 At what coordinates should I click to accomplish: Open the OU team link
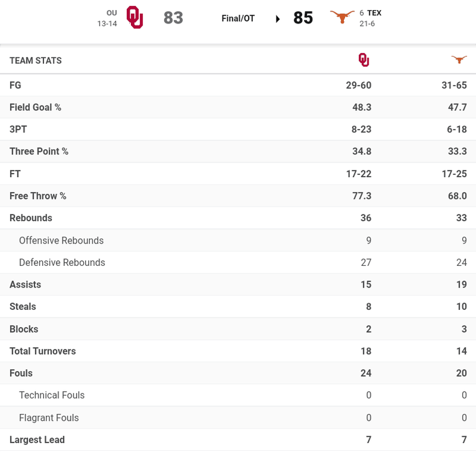point(112,13)
